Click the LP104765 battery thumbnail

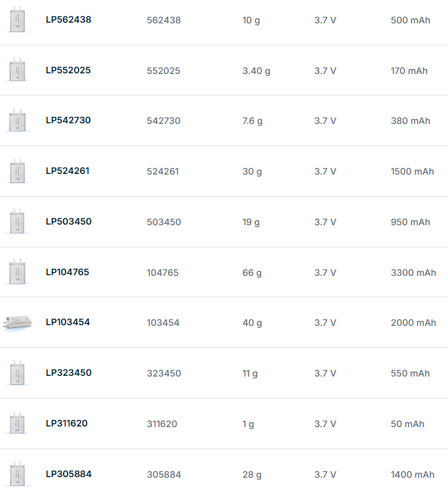click(17, 272)
